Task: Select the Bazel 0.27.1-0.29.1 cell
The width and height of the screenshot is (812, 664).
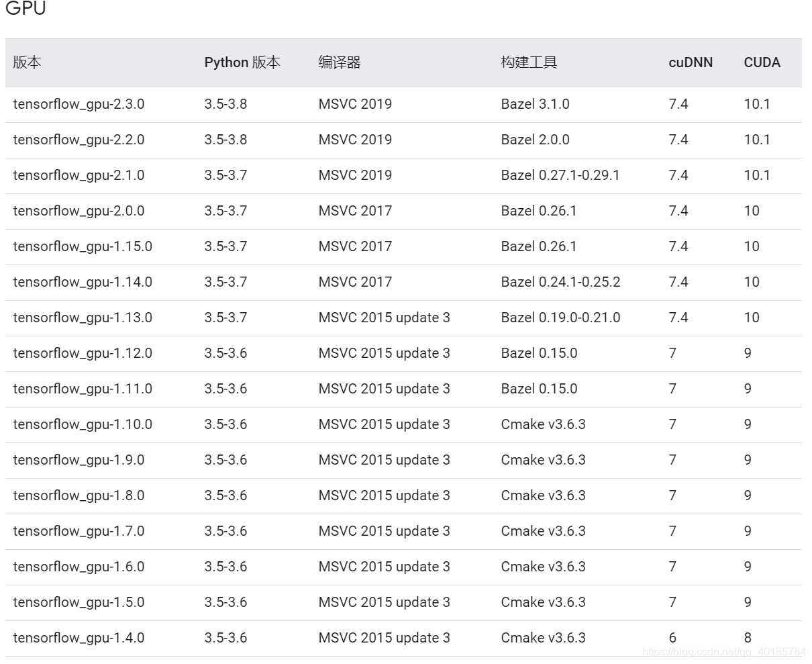Action: [x=560, y=175]
